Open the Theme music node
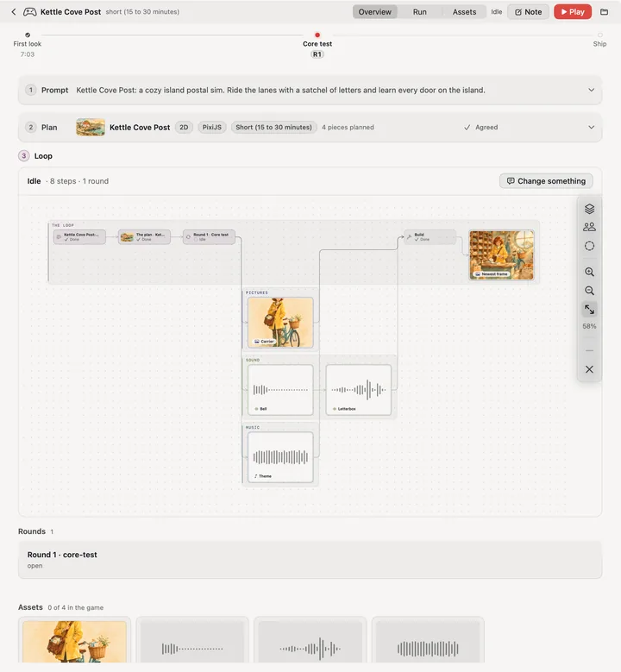Image resolution: width=621 pixels, height=672 pixels. pos(280,457)
